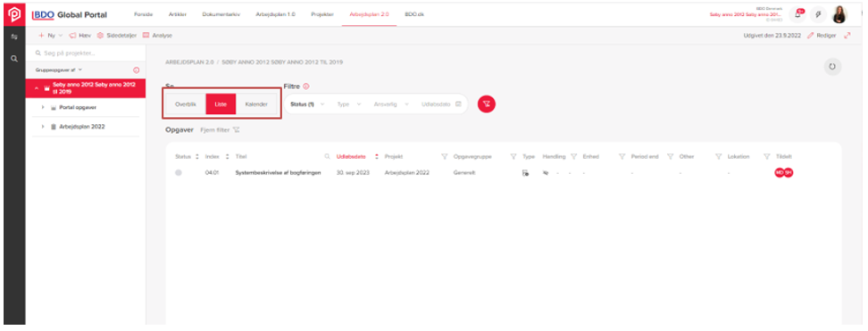
Task: Open the sidebar search magnifier icon
Action: pyautogui.click(x=13, y=58)
